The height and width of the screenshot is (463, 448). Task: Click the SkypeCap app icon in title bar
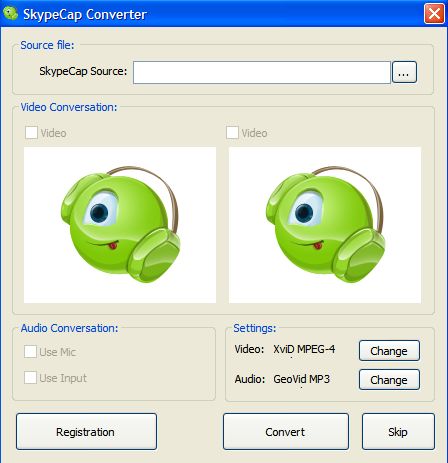[x=10, y=14]
